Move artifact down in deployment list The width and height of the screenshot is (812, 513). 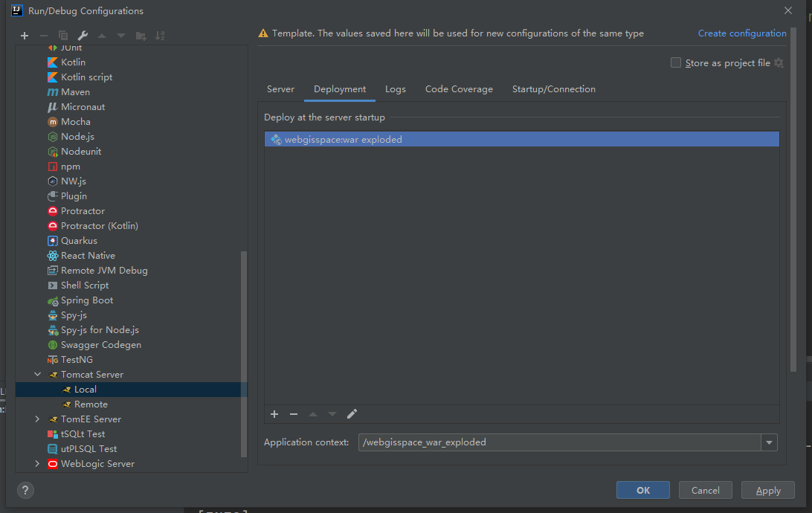tap(332, 414)
